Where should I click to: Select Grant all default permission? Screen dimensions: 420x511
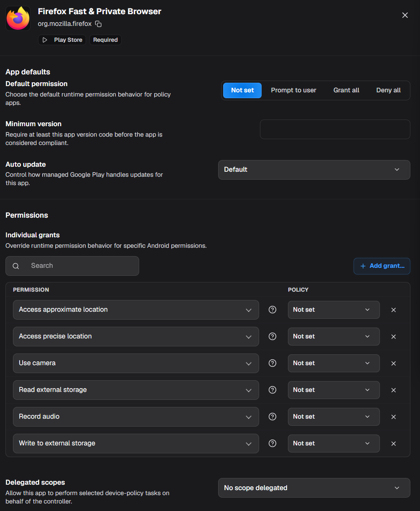[x=346, y=90]
